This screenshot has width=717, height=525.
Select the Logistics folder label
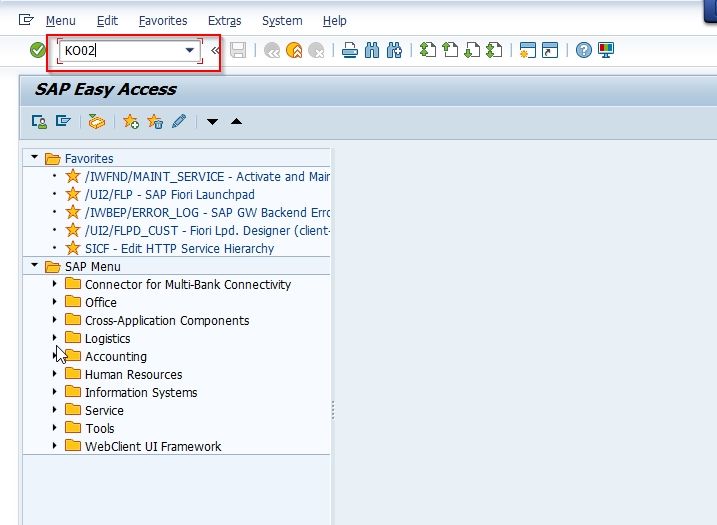tap(107, 338)
